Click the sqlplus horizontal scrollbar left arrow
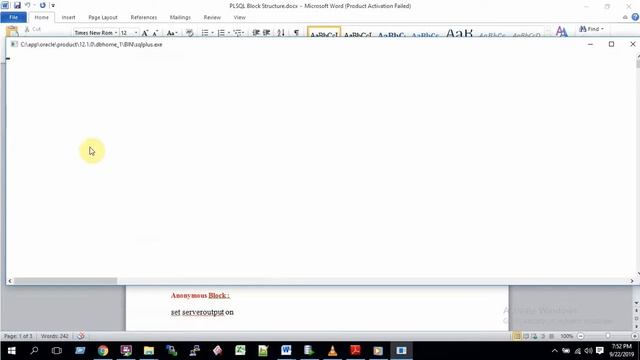This screenshot has width=640, height=360. pyautogui.click(x=10, y=281)
